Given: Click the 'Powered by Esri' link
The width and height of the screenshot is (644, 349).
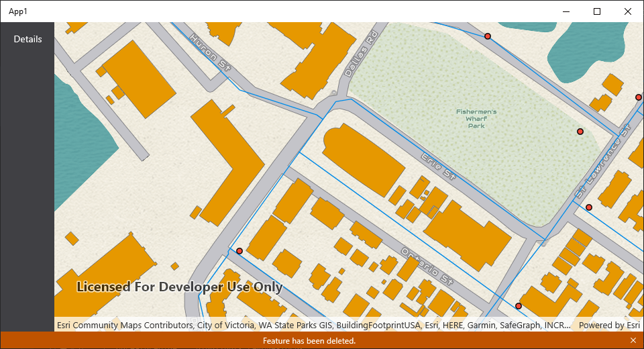Looking at the screenshot, I should (x=609, y=325).
